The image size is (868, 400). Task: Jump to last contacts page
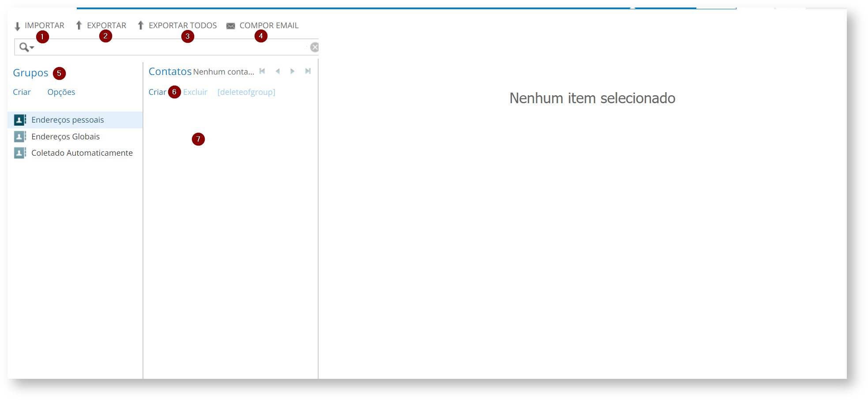coord(308,71)
